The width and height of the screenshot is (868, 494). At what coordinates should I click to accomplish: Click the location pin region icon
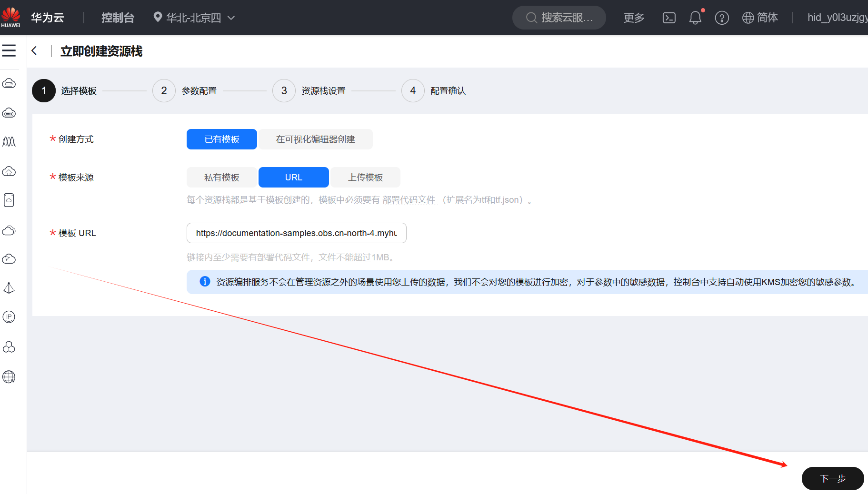[x=158, y=18]
